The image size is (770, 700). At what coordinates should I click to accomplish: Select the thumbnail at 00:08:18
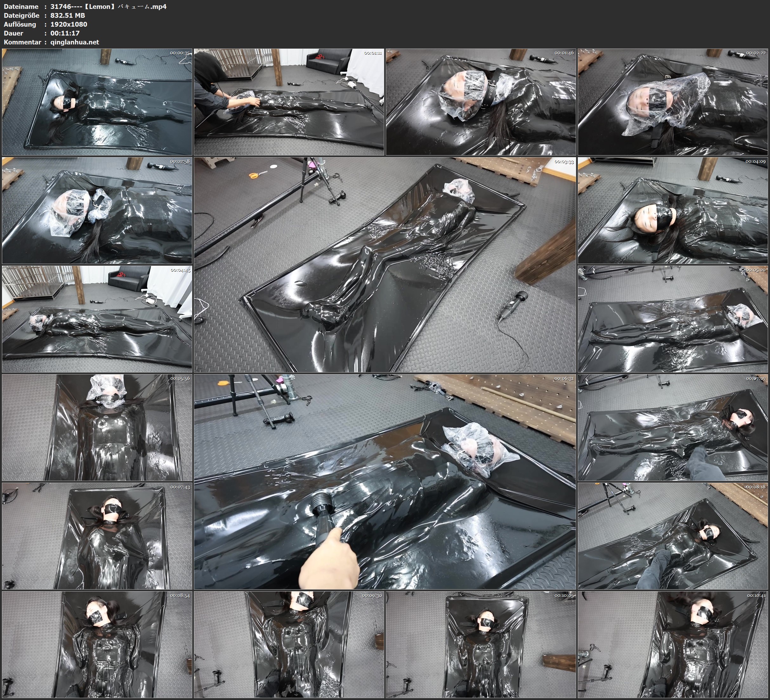(673, 536)
